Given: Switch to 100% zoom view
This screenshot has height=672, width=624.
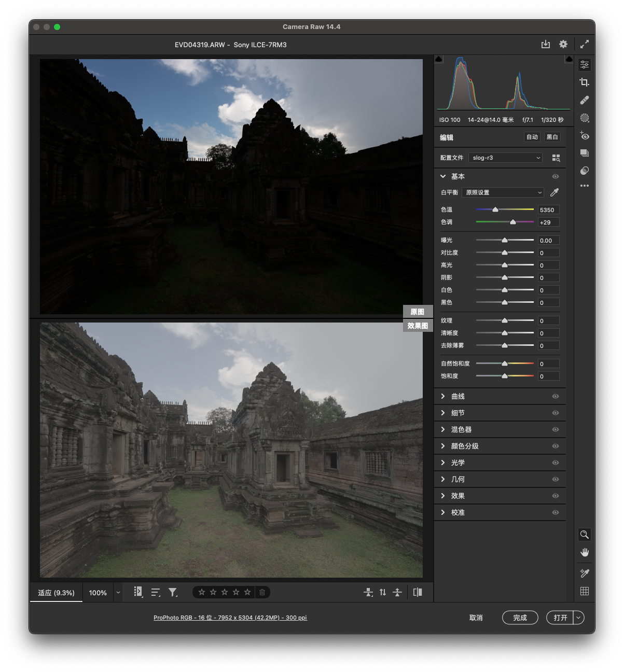Looking at the screenshot, I should [x=98, y=593].
